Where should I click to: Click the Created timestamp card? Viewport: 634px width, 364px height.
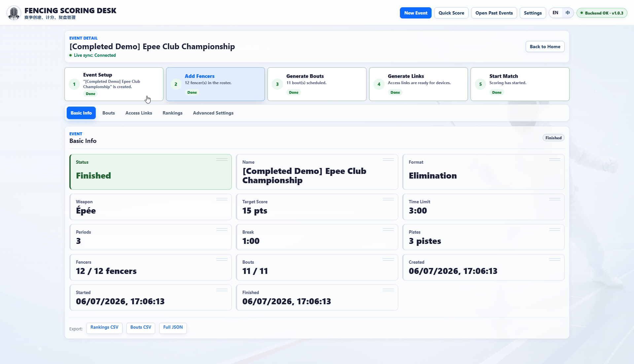click(483, 267)
